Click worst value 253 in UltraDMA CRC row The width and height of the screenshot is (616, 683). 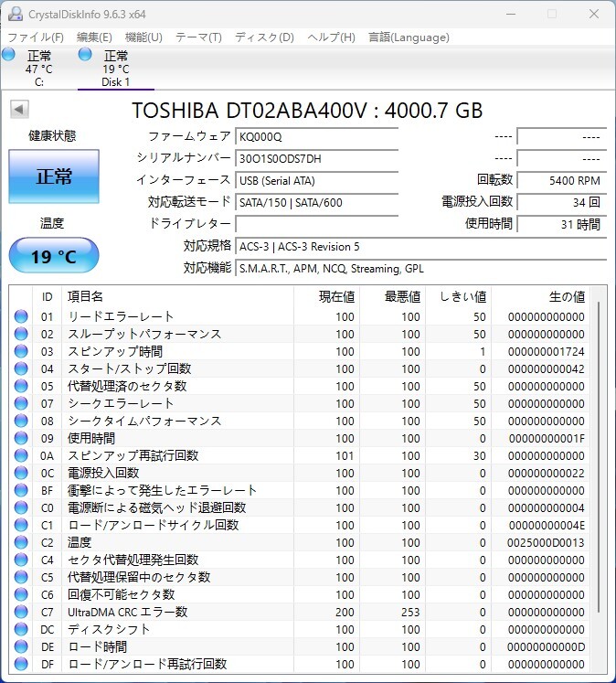[x=410, y=613]
